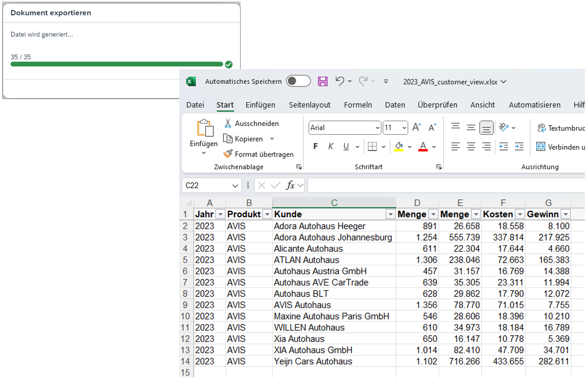
Task: Switch to the Formeln tab
Action: 358,105
